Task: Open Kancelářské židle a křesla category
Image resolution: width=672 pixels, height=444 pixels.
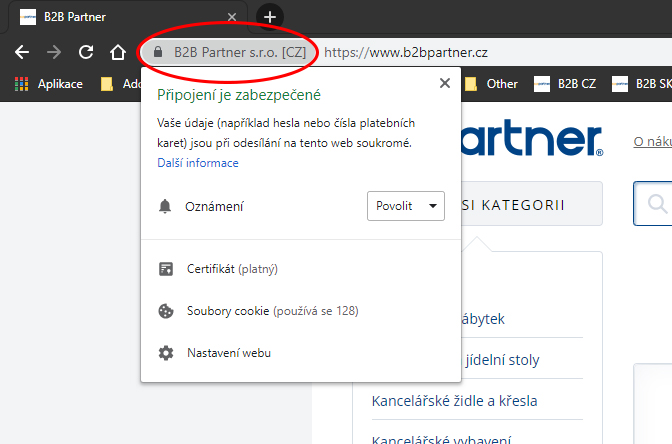Action: [455, 401]
